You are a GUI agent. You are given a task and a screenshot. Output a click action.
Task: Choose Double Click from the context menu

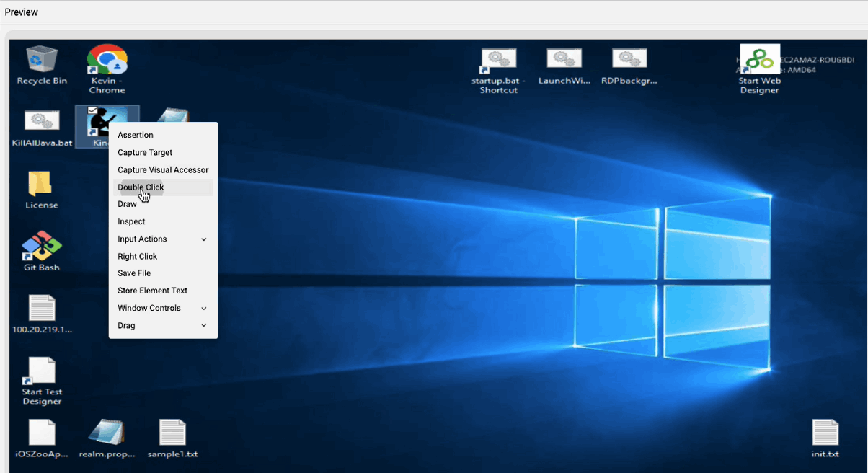[x=141, y=187]
